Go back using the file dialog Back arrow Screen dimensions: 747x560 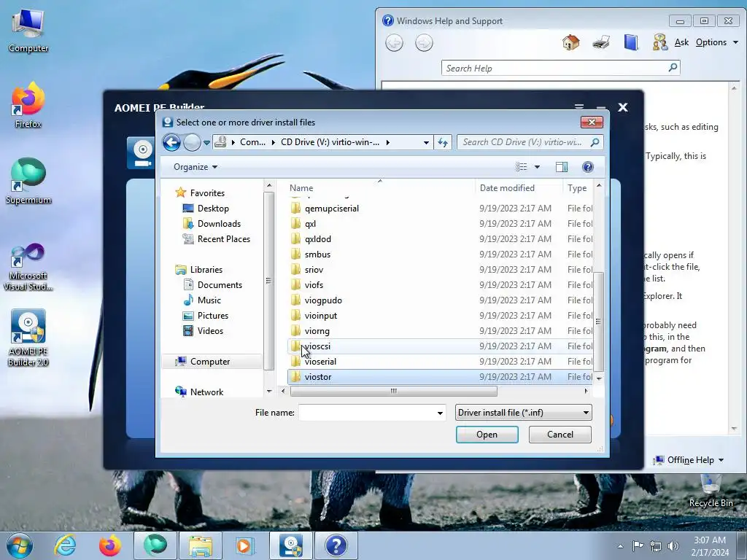point(172,142)
